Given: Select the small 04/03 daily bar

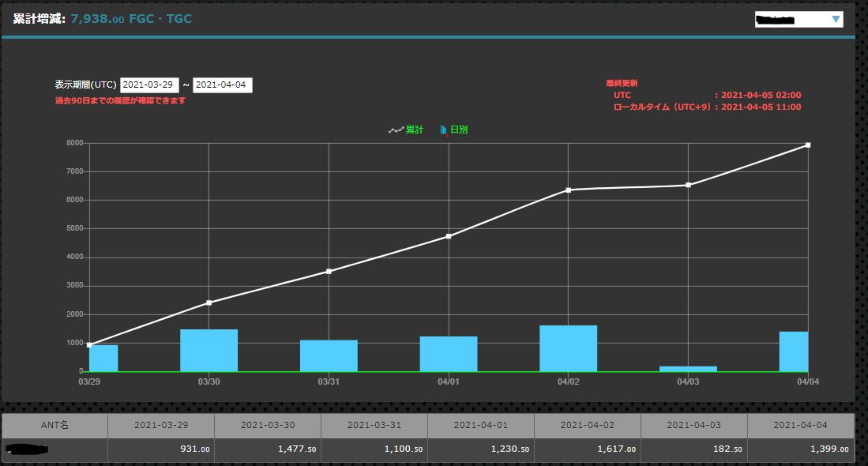Looking at the screenshot, I should point(688,369).
